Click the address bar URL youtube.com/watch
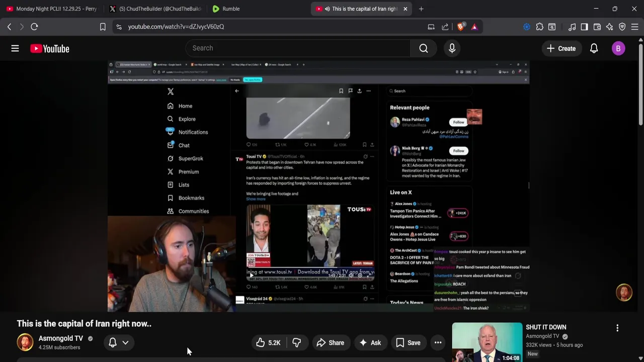The image size is (644, 362). click(176, 27)
